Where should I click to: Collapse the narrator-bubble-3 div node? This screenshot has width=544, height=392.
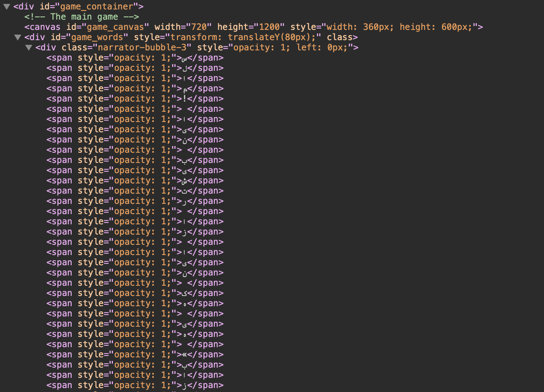[x=28, y=47]
